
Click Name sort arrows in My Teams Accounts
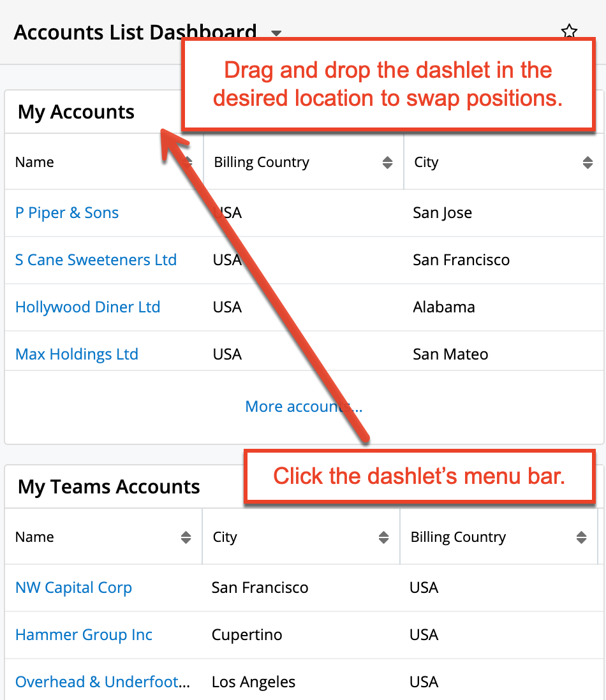186,537
